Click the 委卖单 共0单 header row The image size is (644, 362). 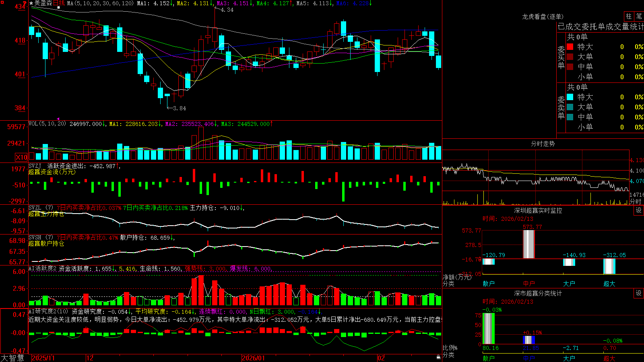[x=605, y=87]
